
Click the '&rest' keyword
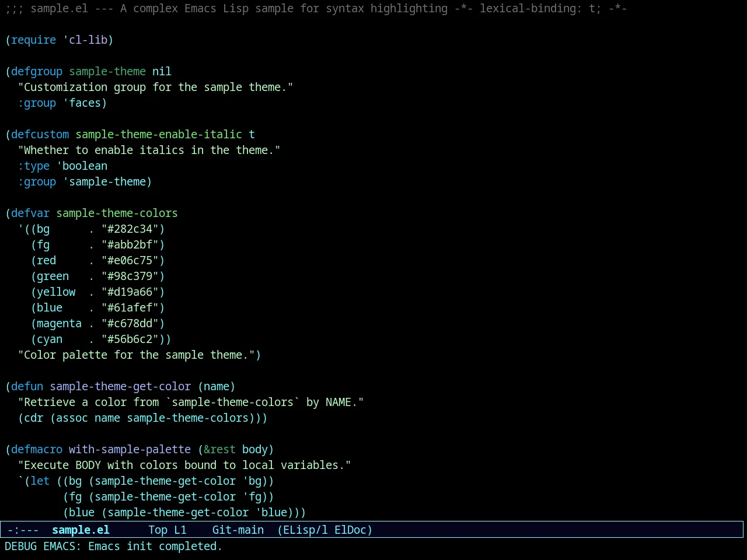tap(219, 449)
